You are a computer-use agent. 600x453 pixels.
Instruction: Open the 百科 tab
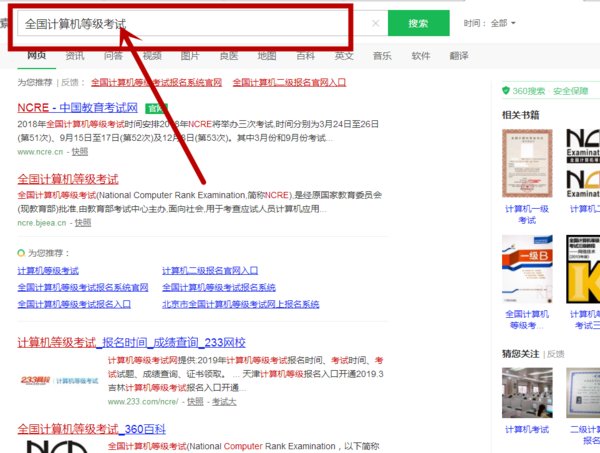(x=306, y=56)
